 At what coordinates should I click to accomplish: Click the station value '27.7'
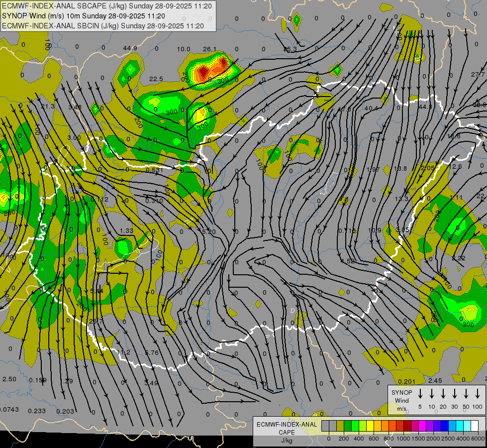click(x=478, y=74)
